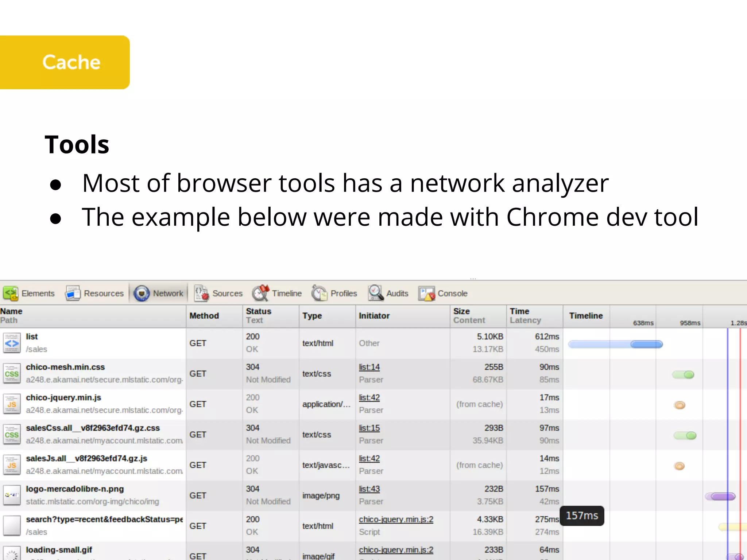Sort by the Type column header

point(327,316)
